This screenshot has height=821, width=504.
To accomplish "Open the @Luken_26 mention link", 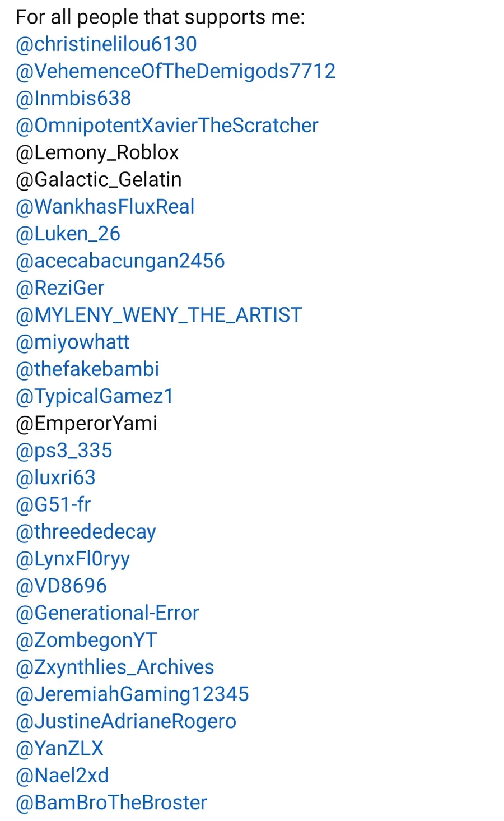I will 68,234.
